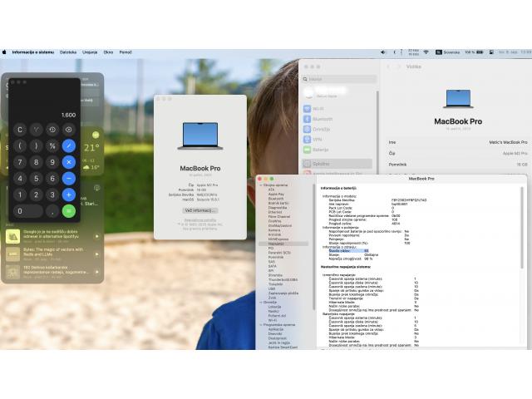Select Thunderbolt/USB4 in System Information sidebar
This screenshot has height=399, width=532.
pos(283,280)
